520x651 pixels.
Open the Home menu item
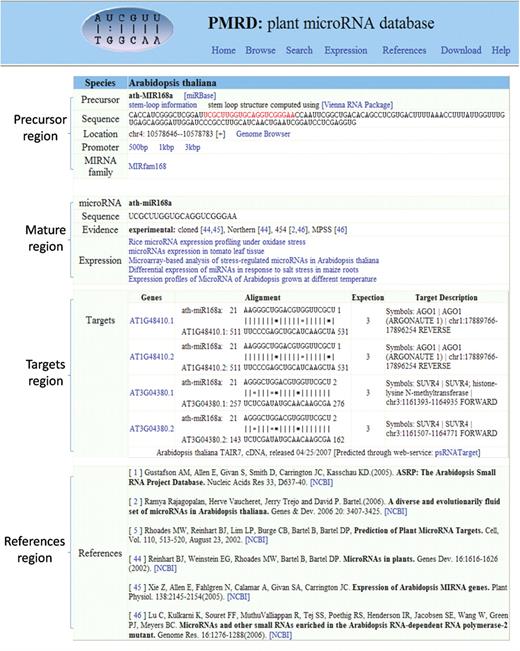click(x=223, y=50)
